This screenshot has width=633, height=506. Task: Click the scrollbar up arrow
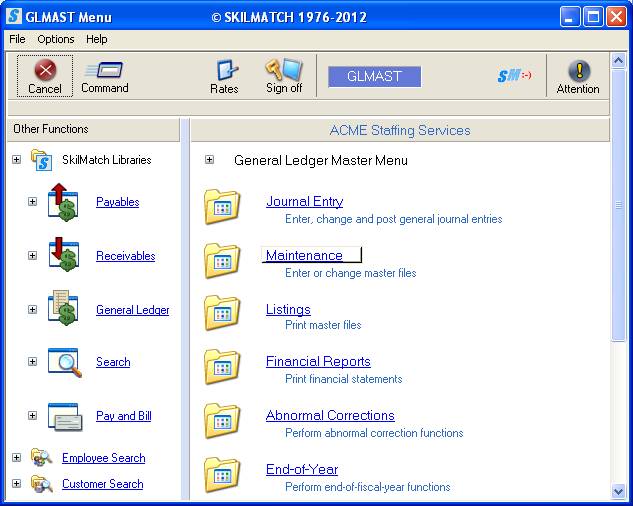pos(618,61)
